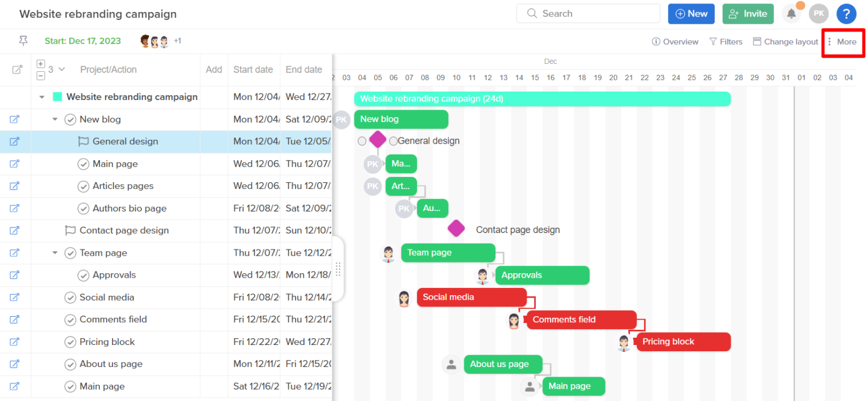The image size is (868, 401).
Task: Zoom in the timeline with the plus icon
Action: click(40, 64)
